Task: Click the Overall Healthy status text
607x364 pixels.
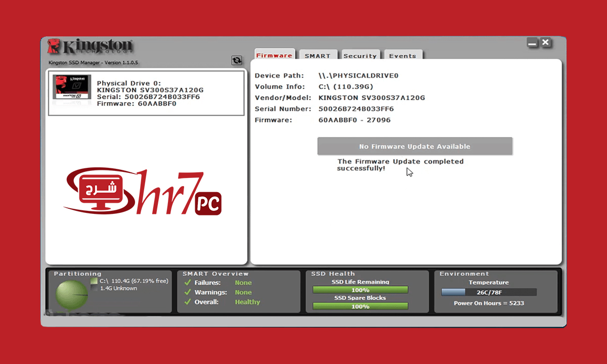Action: (x=247, y=302)
